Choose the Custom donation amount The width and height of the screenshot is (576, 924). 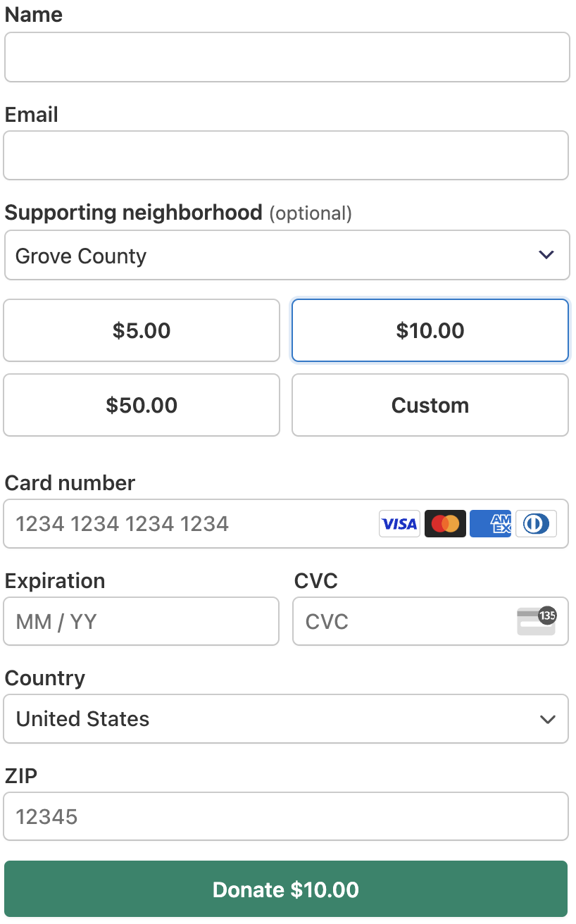point(430,405)
